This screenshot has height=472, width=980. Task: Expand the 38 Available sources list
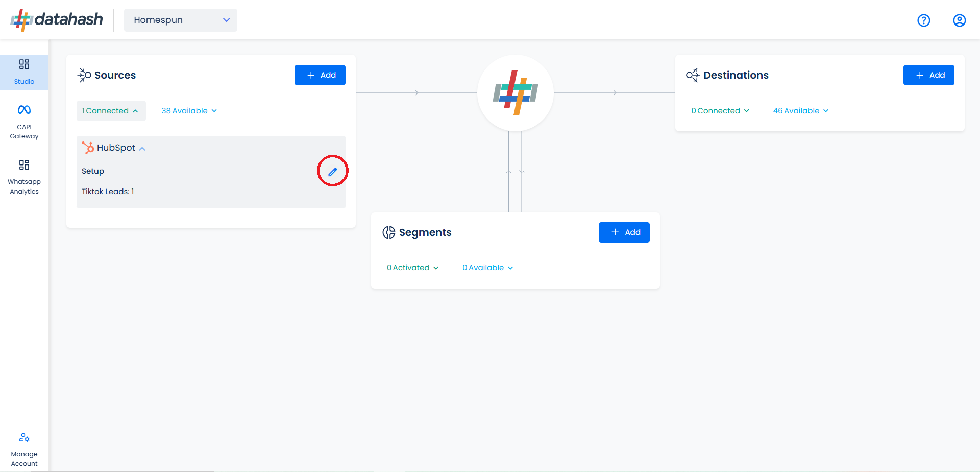[x=189, y=111]
